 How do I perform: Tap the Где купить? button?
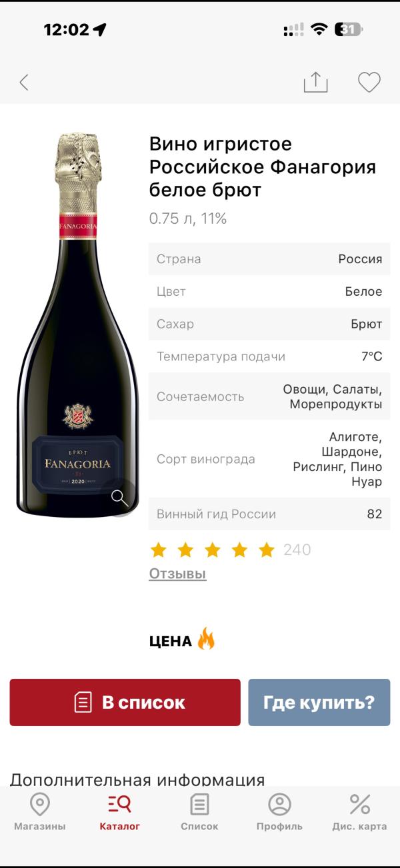319,702
